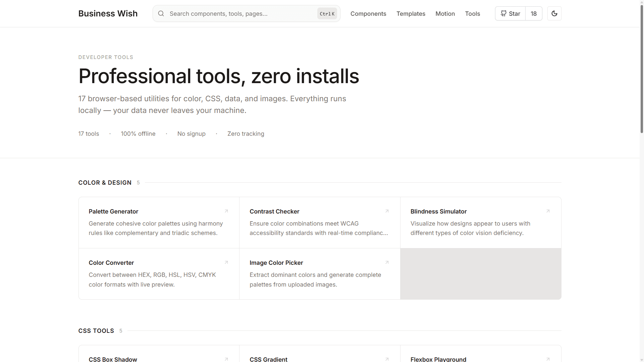Open the Palette Generator via its arrow icon
Image resolution: width=644 pixels, height=362 pixels.
click(x=226, y=211)
